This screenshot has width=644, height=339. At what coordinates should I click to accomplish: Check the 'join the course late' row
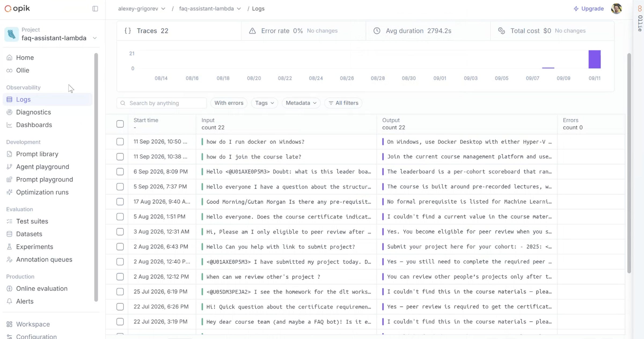tap(120, 157)
